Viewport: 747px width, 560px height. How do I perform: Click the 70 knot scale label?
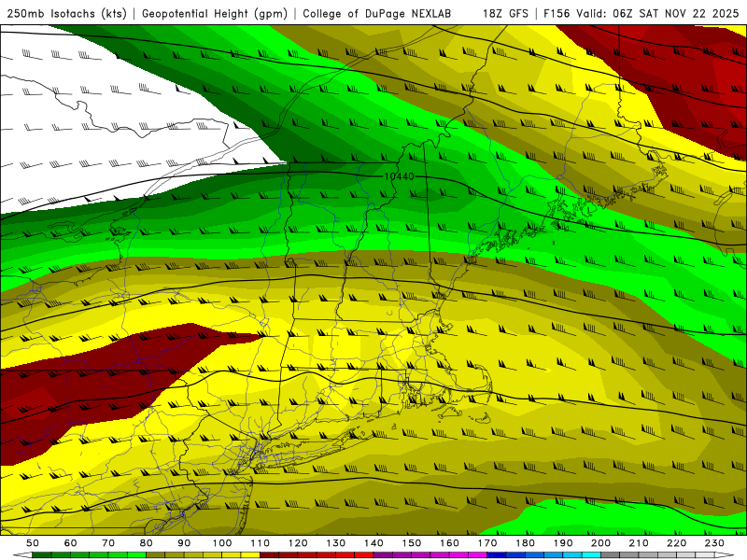108,543
